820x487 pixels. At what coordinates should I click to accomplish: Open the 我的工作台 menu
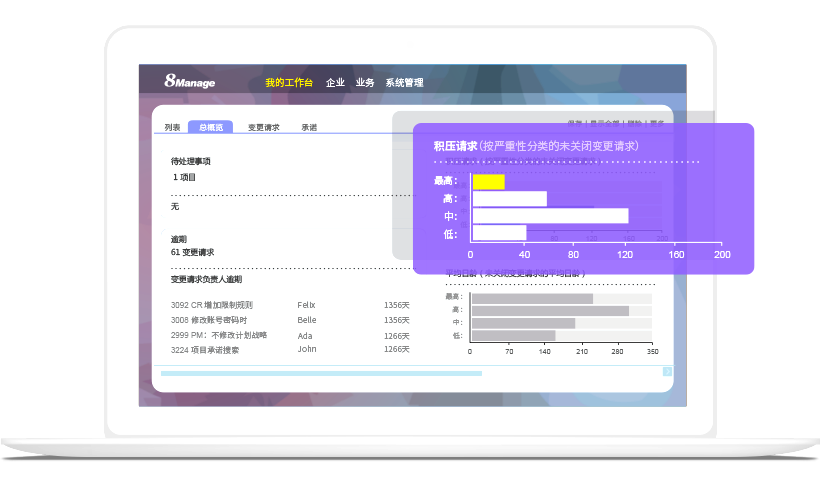tap(289, 83)
